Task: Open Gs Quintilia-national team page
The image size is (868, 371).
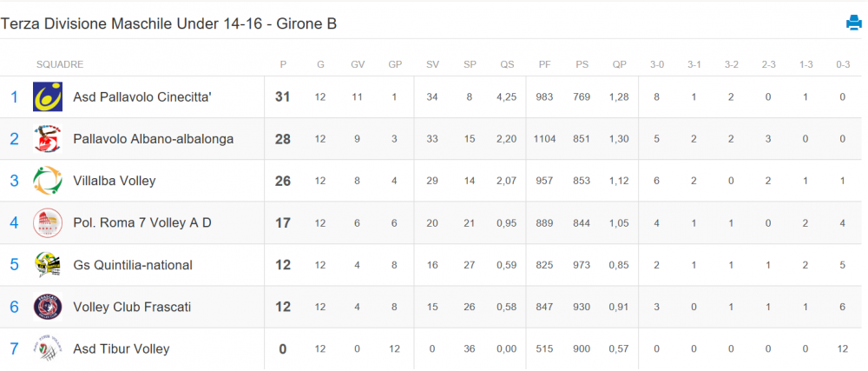Action: tap(133, 265)
